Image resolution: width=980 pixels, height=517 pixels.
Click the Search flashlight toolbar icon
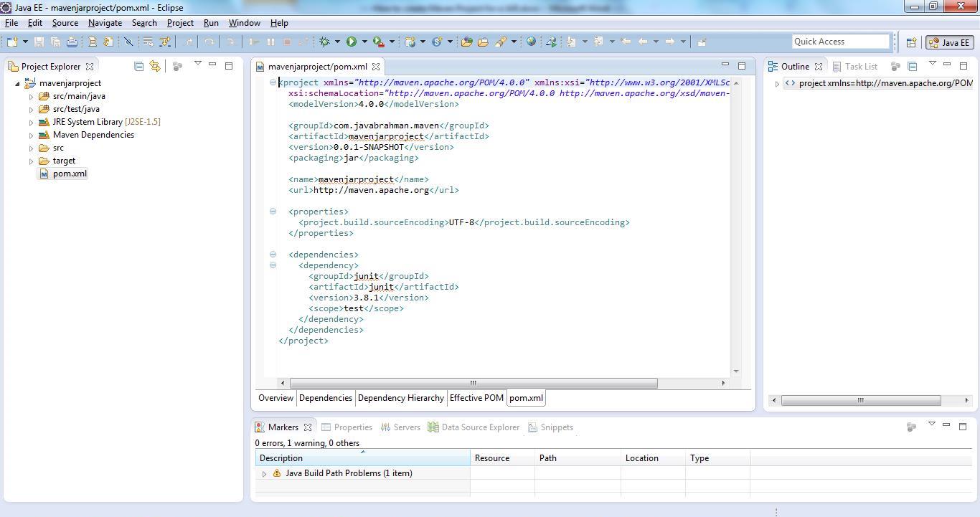(x=501, y=42)
